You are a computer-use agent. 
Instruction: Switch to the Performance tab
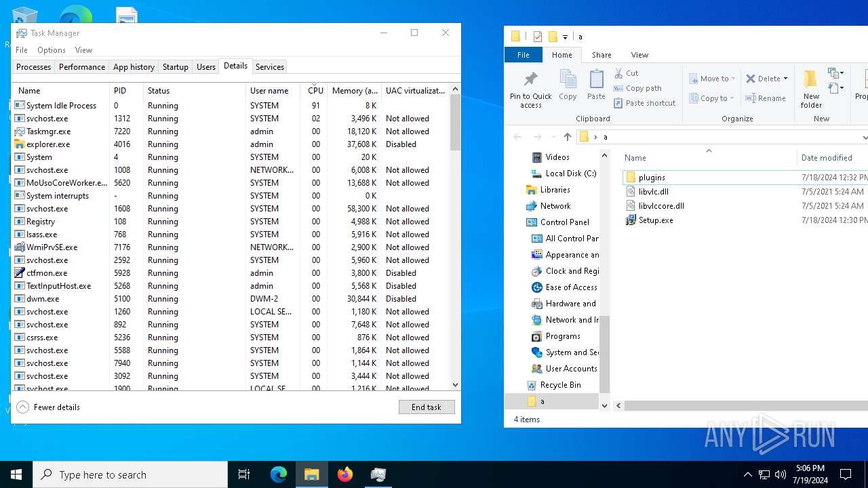point(82,67)
